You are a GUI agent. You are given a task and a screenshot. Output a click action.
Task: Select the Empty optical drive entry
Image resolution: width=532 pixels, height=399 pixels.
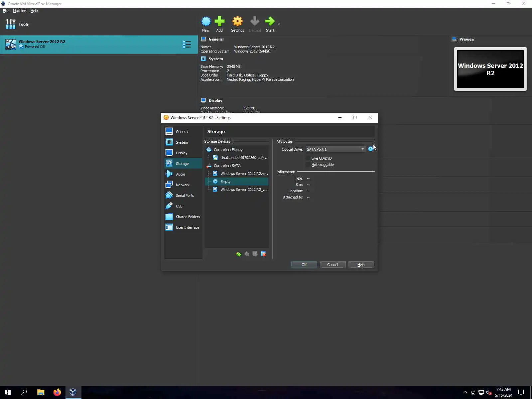pyautogui.click(x=236, y=182)
